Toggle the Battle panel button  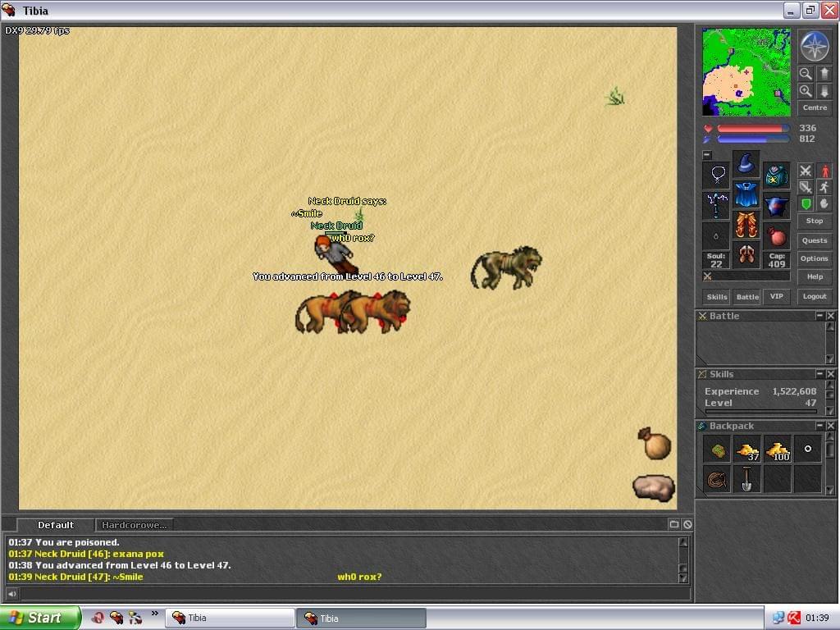coord(746,297)
